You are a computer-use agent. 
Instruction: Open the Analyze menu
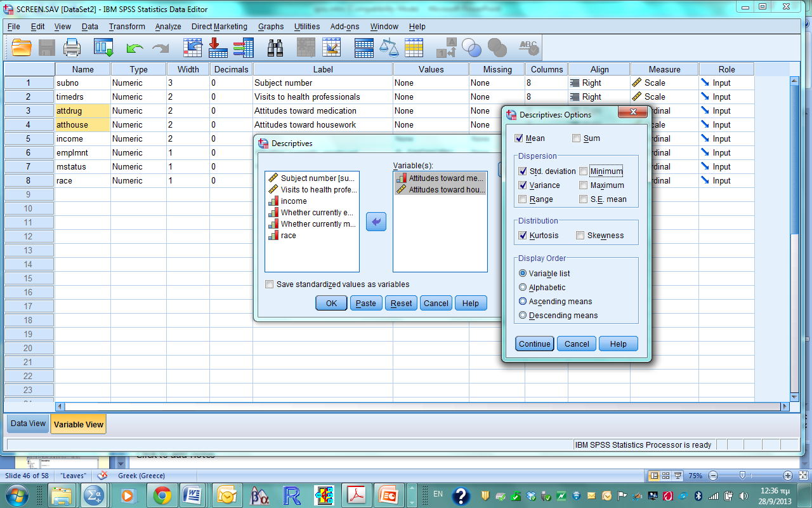168,27
